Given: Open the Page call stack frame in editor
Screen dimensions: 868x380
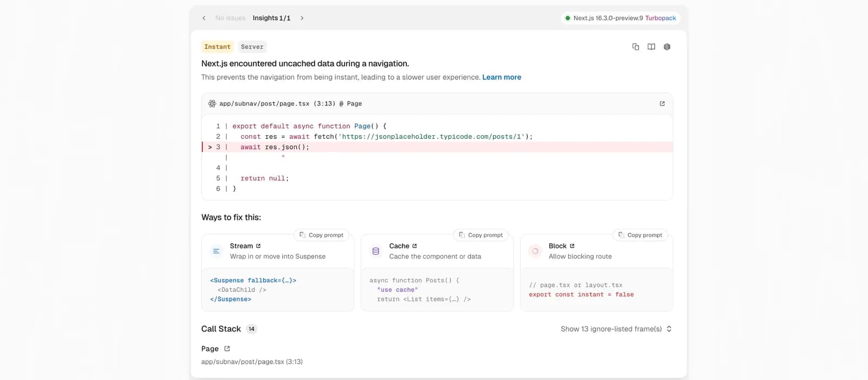Looking at the screenshot, I should 227,349.
